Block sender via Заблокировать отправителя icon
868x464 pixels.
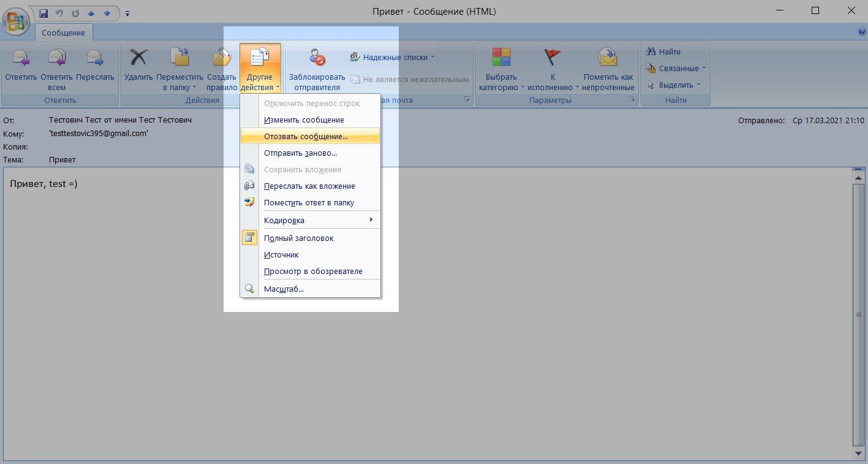tap(316, 58)
